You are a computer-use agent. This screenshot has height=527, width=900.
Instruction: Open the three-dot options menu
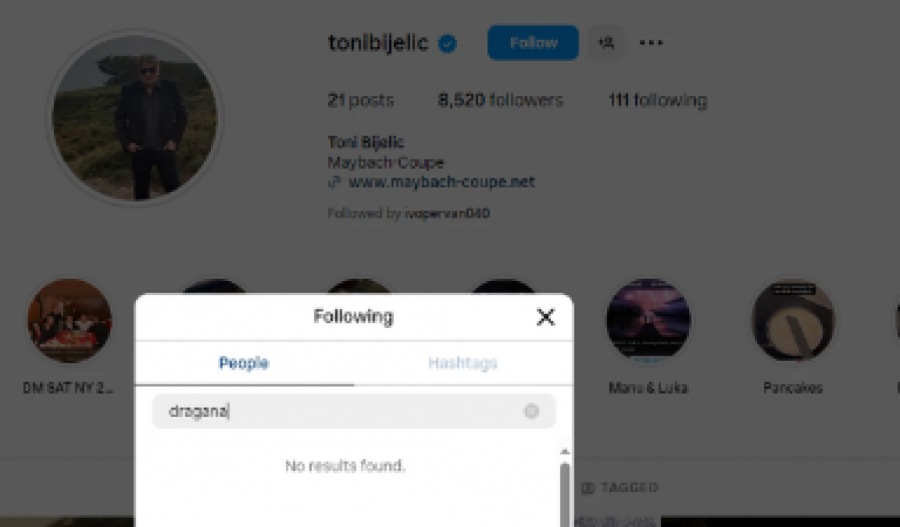click(x=651, y=43)
